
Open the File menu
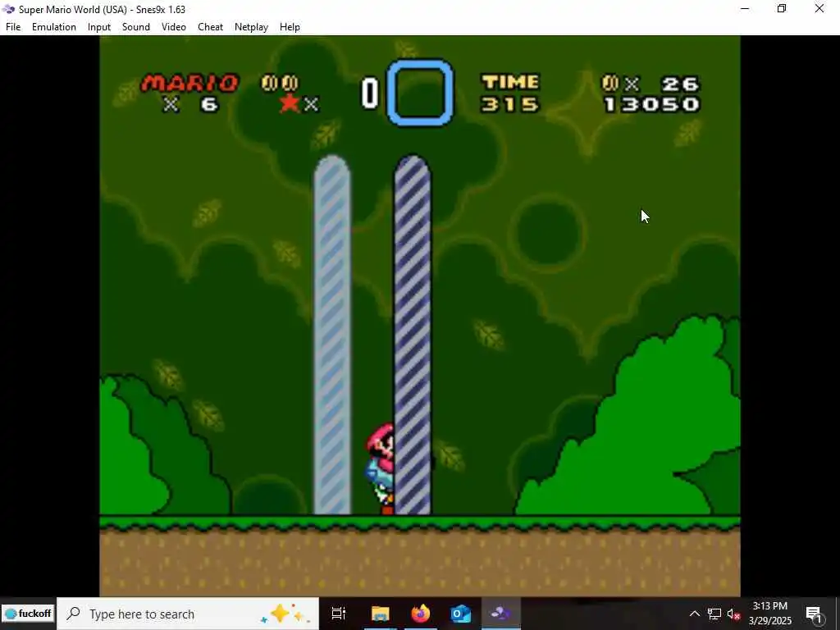13,27
